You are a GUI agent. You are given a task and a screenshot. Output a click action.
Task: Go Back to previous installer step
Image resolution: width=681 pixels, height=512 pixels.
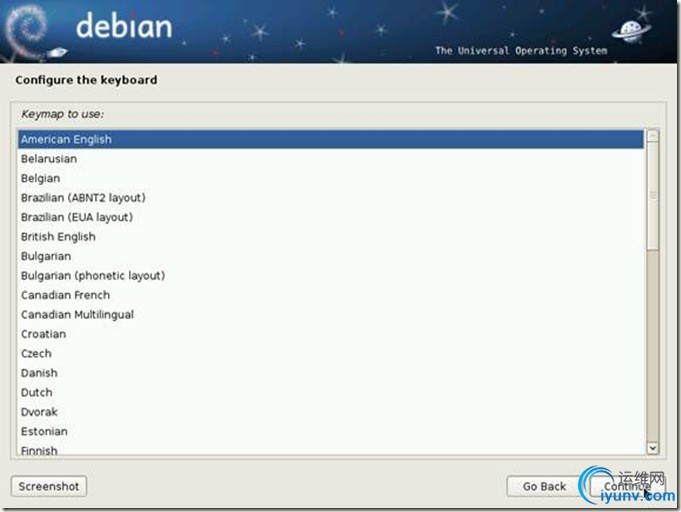[x=544, y=486]
